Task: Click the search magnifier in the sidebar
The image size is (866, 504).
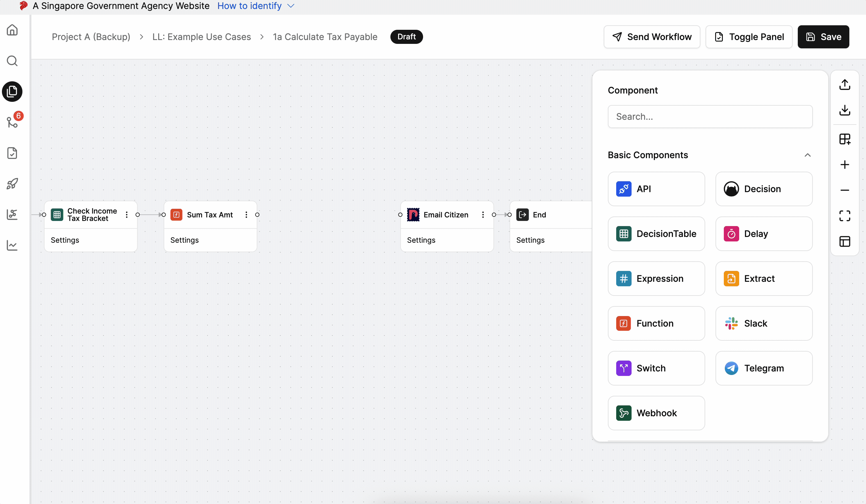Action: point(12,61)
